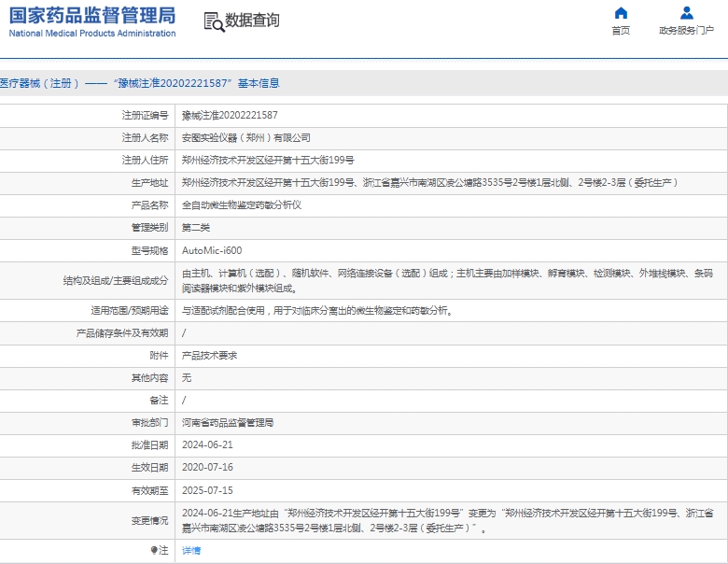Click the 结构及组成/主要组成成分 label
The width and height of the screenshot is (728, 564).
pyautogui.click(x=116, y=281)
